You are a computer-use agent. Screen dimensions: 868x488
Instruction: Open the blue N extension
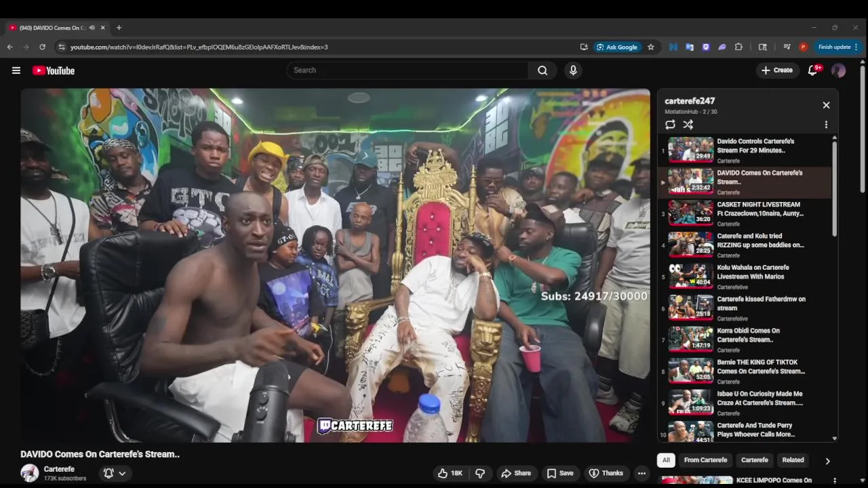(673, 47)
